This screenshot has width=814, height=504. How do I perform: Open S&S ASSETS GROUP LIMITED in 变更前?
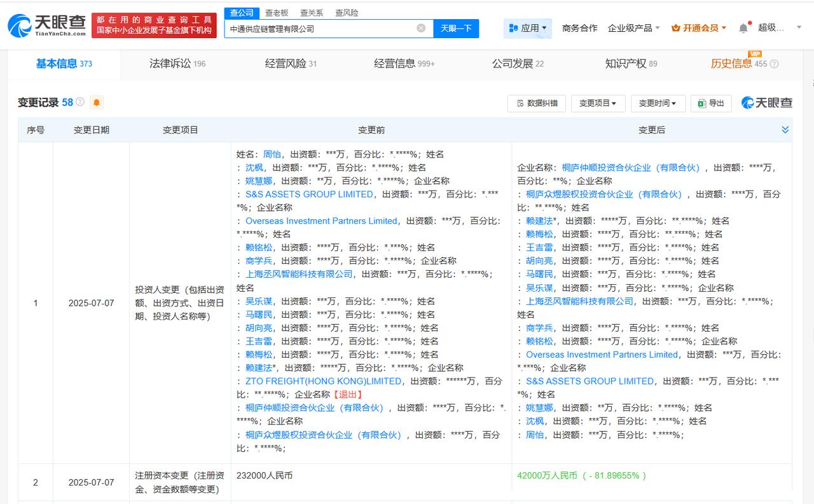click(x=309, y=194)
